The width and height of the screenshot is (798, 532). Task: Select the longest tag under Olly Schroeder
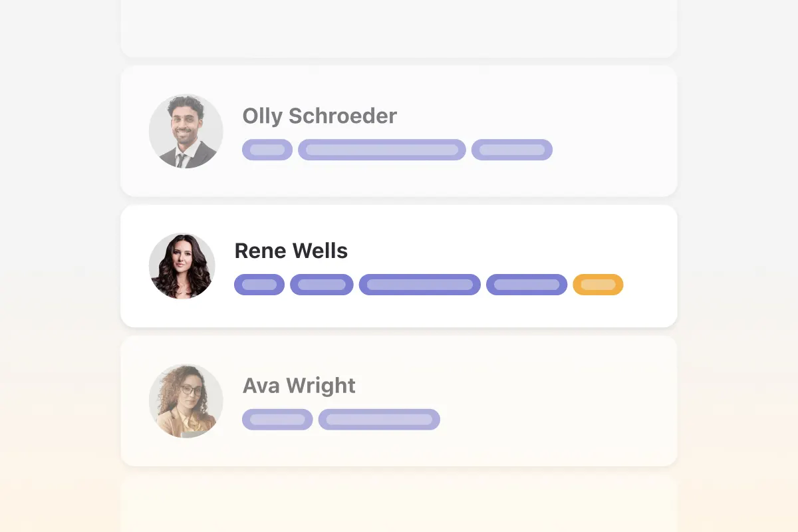[382, 150]
